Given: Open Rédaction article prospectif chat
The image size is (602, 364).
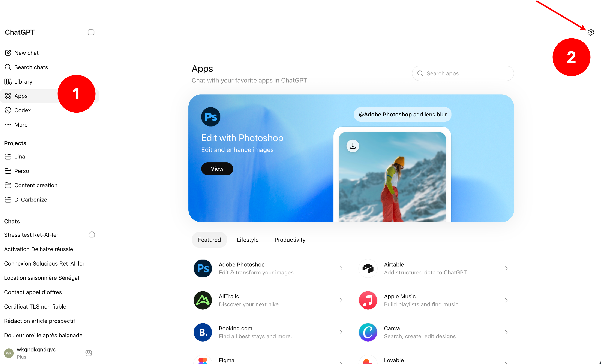Looking at the screenshot, I should [50, 321].
